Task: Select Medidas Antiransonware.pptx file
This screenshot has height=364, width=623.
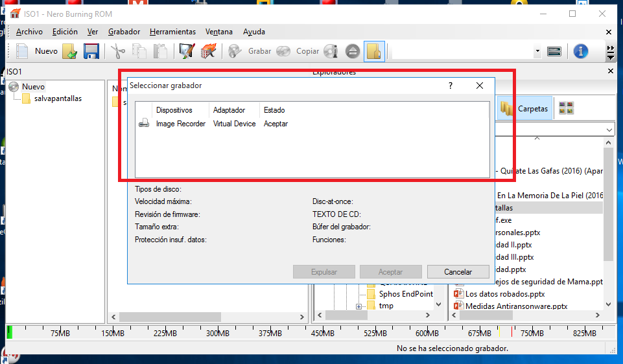Action: [517, 306]
